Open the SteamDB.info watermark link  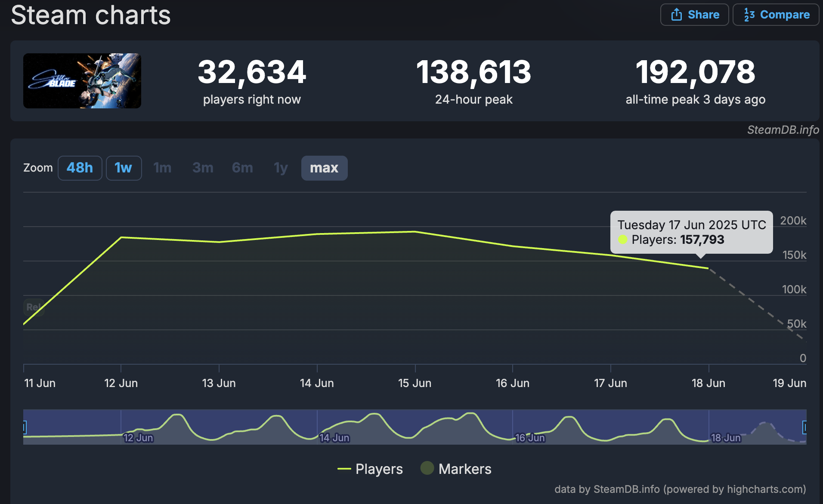[x=783, y=130]
